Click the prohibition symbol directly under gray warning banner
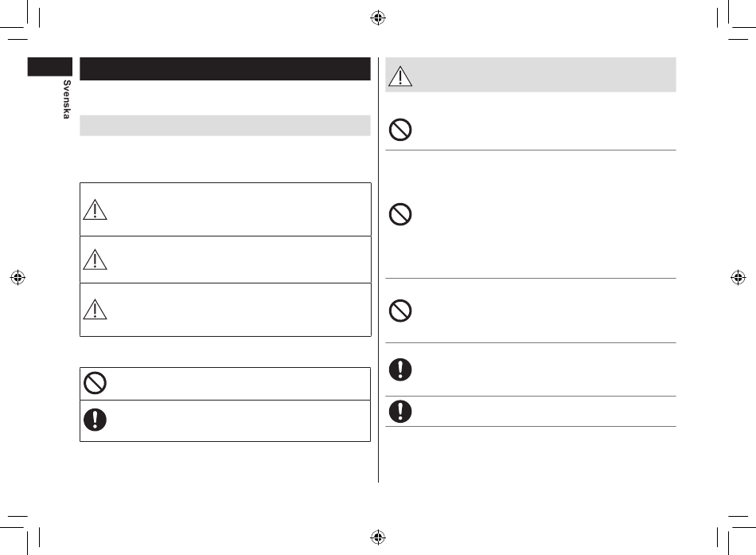 400,129
